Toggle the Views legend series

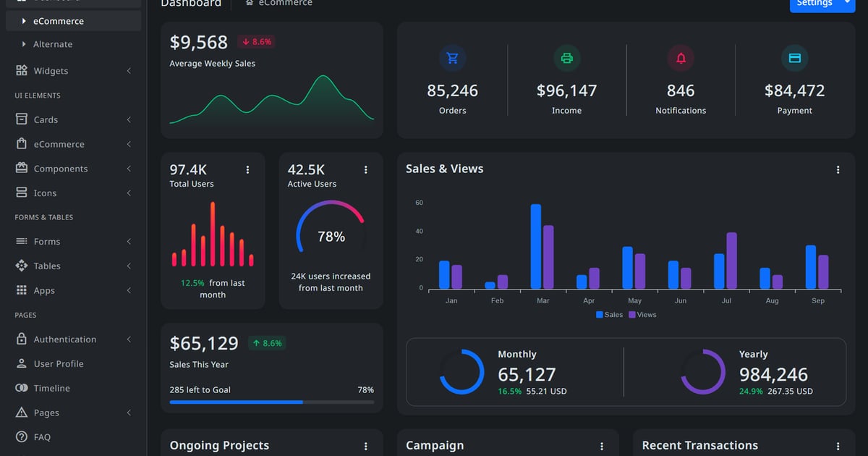(642, 315)
